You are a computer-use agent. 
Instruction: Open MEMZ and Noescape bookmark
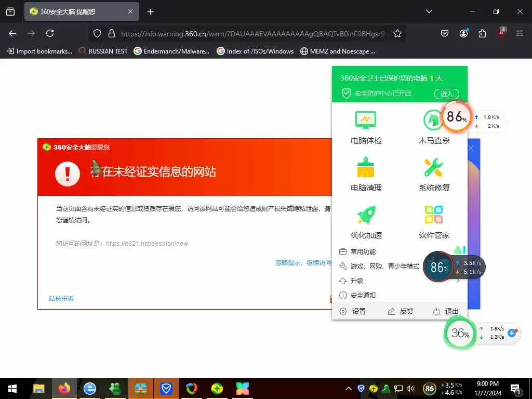tap(338, 51)
